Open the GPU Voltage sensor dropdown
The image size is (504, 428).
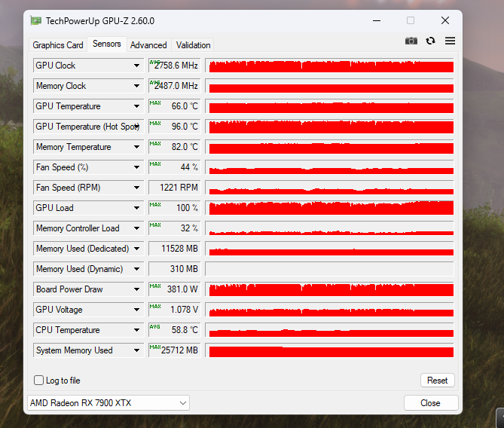click(x=88, y=310)
